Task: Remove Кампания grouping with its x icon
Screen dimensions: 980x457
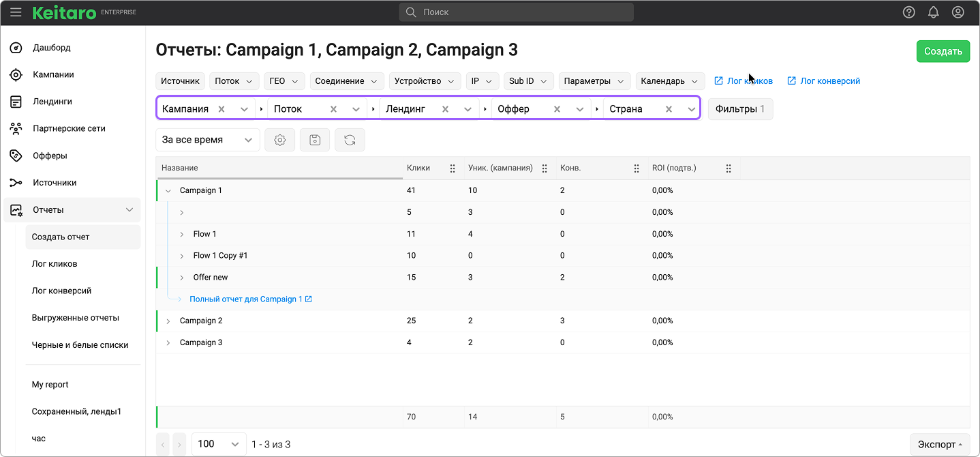Action: point(221,109)
